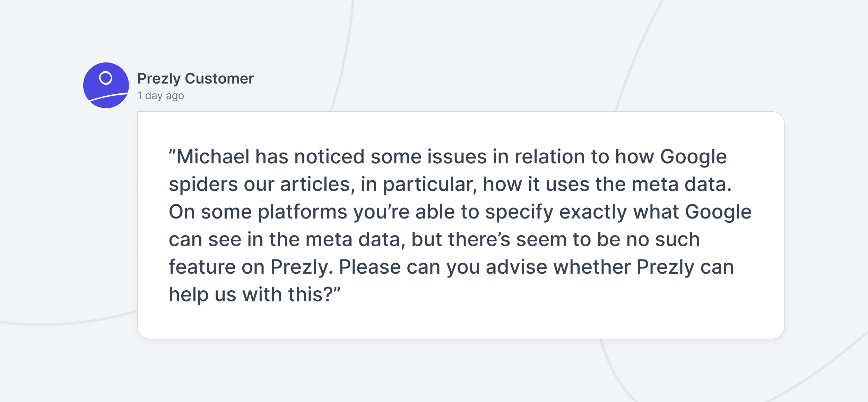This screenshot has width=868, height=402.
Task: Click 'Google' at end of third line
Action: 718,212
